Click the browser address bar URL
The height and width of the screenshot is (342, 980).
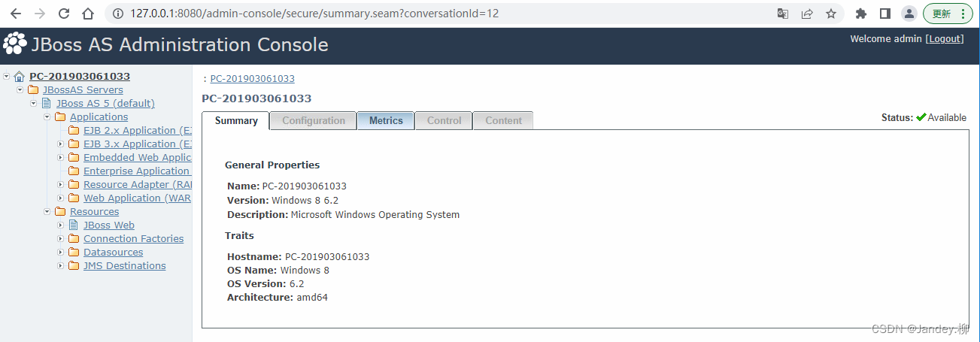point(314,14)
